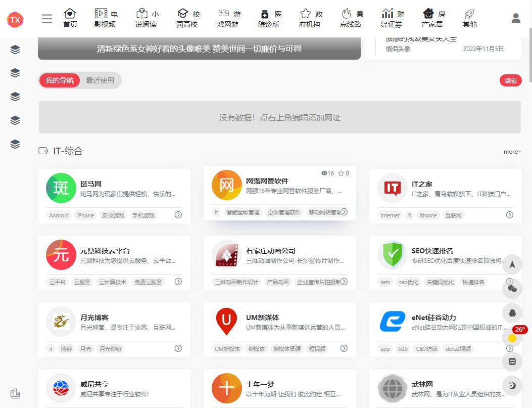Screen dimensions: 532x408
Task: Open the 医院诊所 nav item
Action: (x=269, y=18)
